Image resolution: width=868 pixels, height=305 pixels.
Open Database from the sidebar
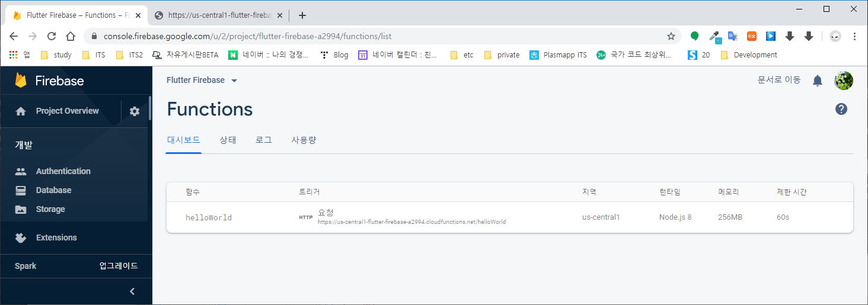pos(53,190)
